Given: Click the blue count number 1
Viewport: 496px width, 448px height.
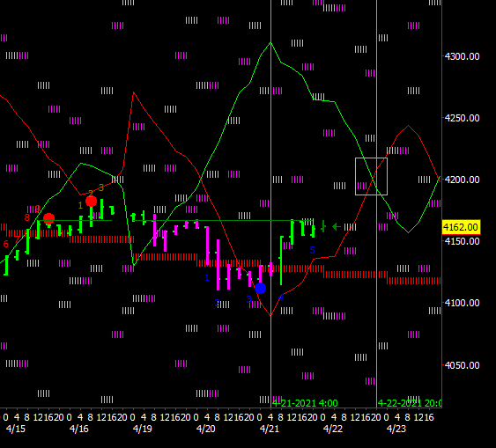Looking at the screenshot, I should pyautogui.click(x=206, y=278).
